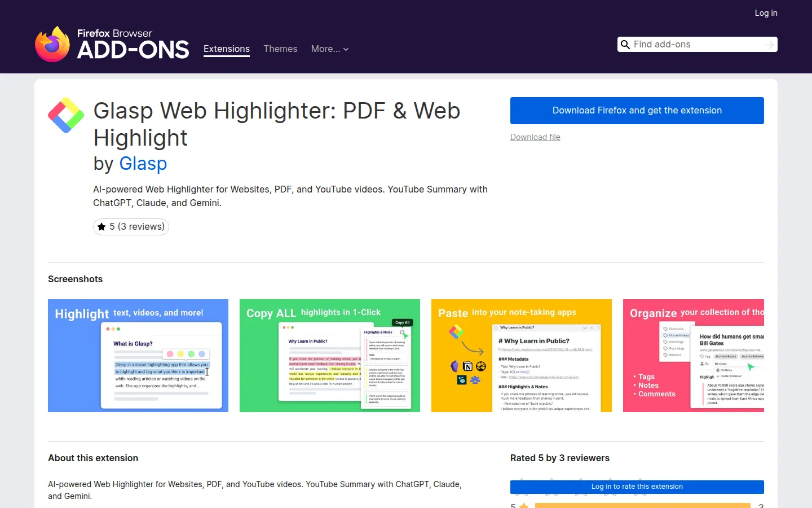Click the extension title heading

277,124
